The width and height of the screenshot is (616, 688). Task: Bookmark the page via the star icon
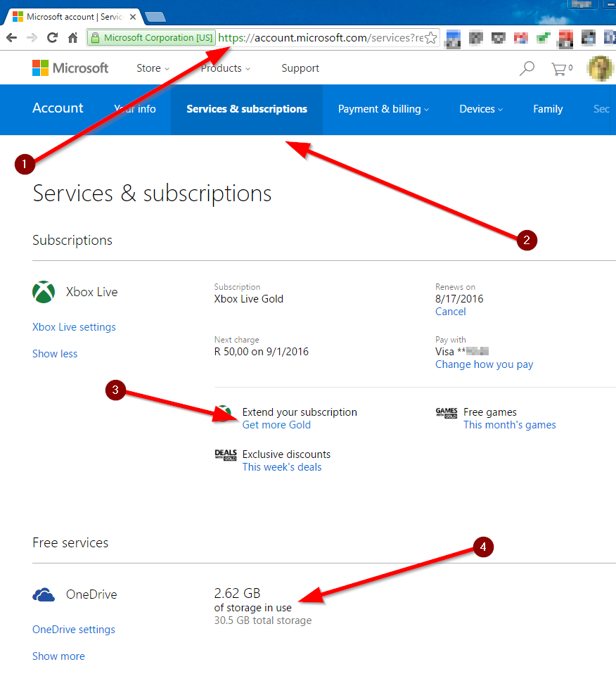430,38
